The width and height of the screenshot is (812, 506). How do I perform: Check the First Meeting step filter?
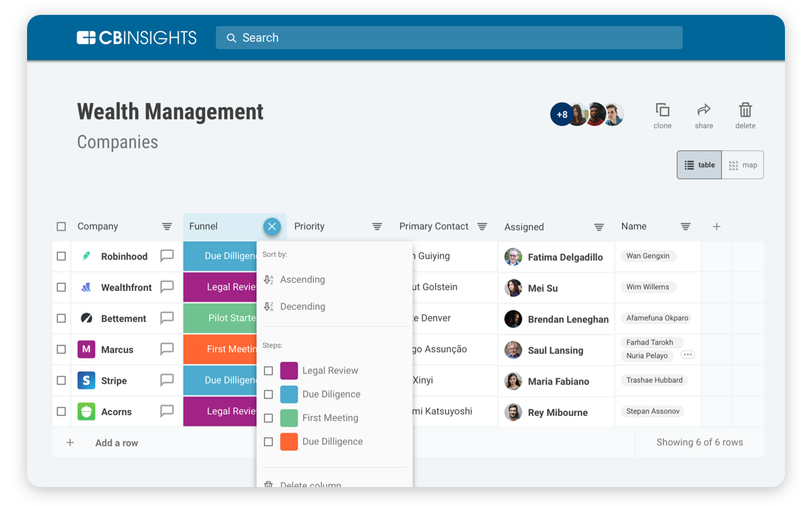coord(269,418)
